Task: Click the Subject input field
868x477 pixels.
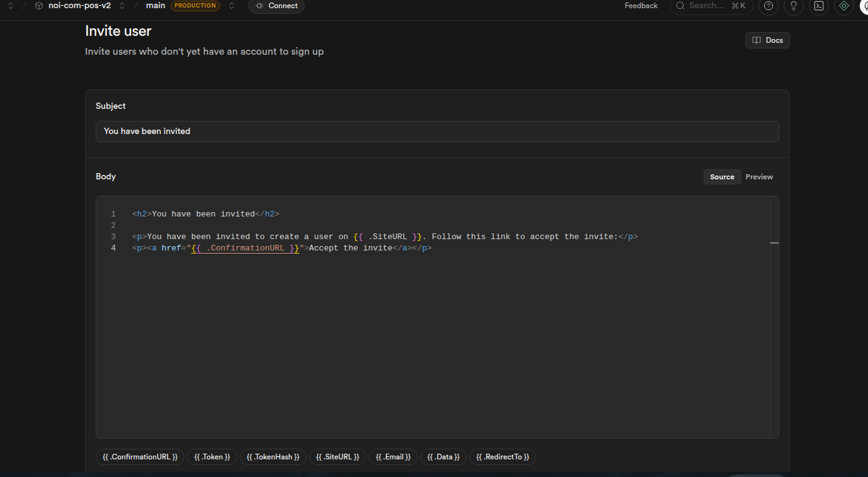Action: (437, 132)
